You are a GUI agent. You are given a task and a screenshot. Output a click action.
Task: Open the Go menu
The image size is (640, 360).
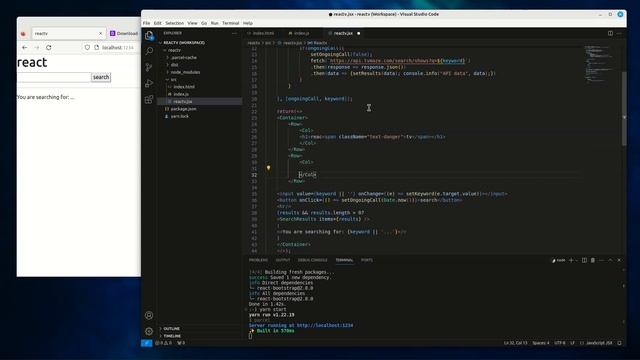[x=204, y=23]
